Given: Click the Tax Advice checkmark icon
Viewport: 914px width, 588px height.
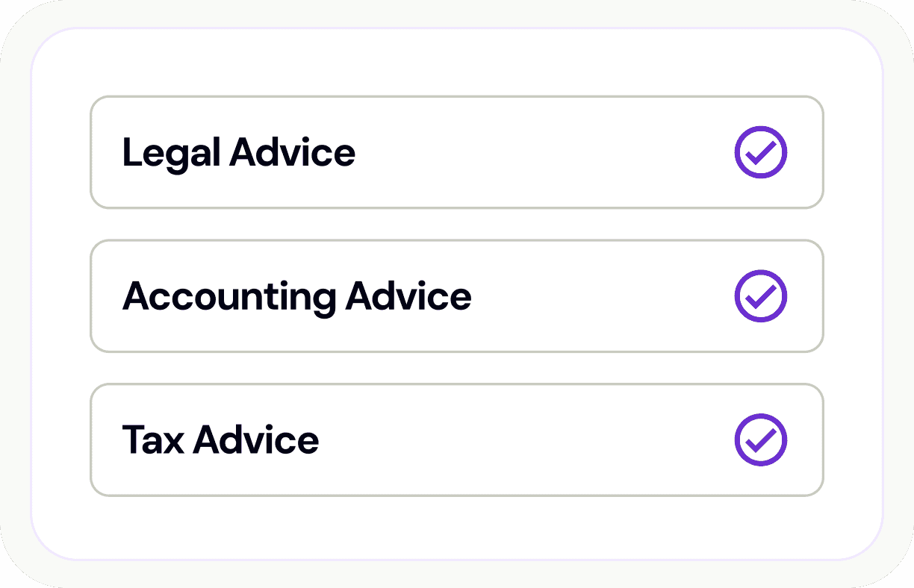Looking at the screenshot, I should tap(760, 440).
